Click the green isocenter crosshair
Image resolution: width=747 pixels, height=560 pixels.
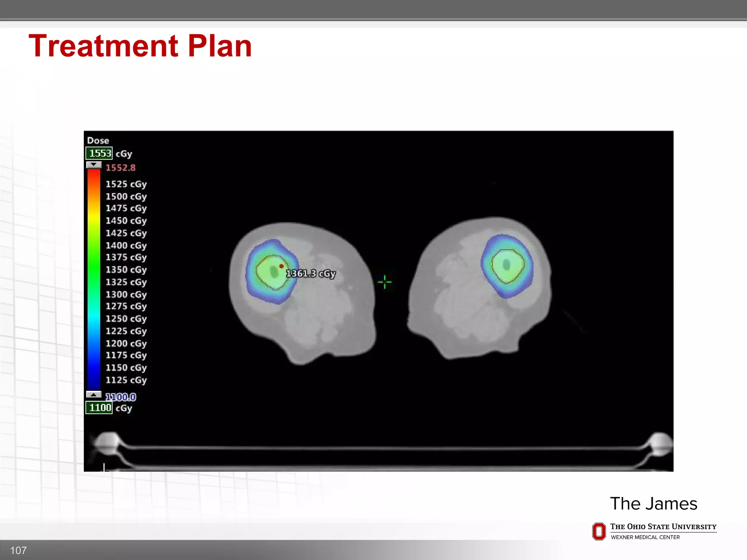(x=385, y=282)
